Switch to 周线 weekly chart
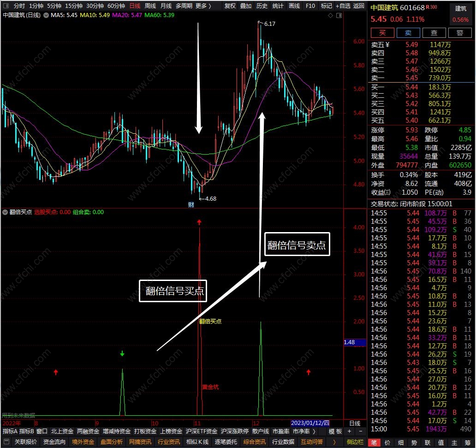476x448 pixels. point(150,6)
